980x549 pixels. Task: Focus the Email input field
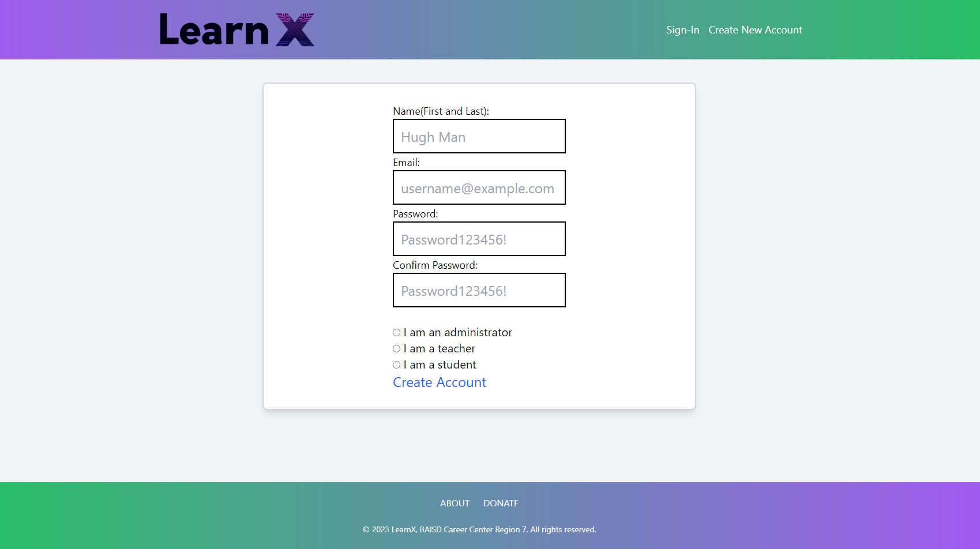click(479, 187)
